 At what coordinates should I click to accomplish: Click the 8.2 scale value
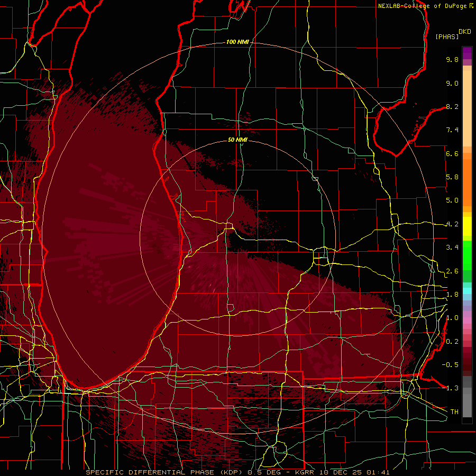452,106
